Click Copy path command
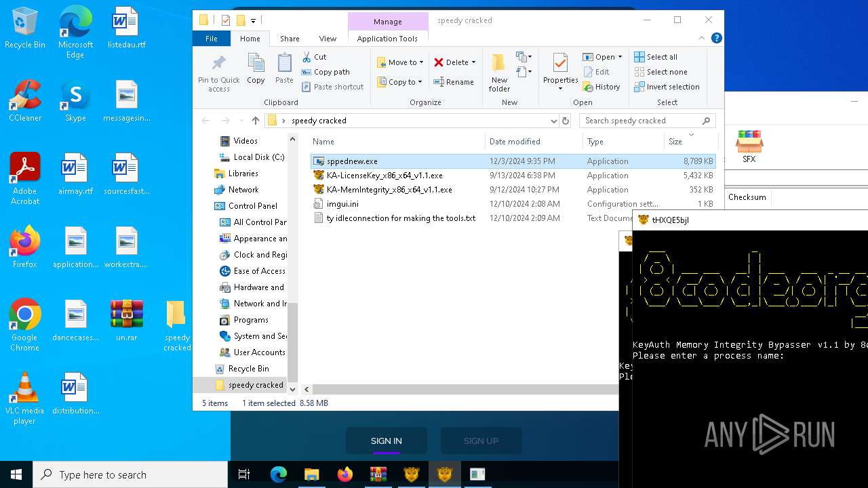Screen dimensions: 868x488 325,72
